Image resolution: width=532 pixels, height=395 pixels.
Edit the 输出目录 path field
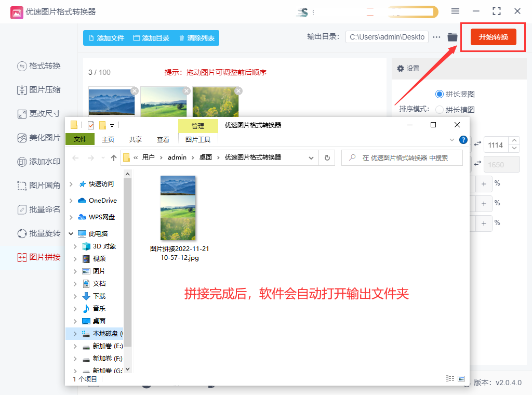coord(387,37)
